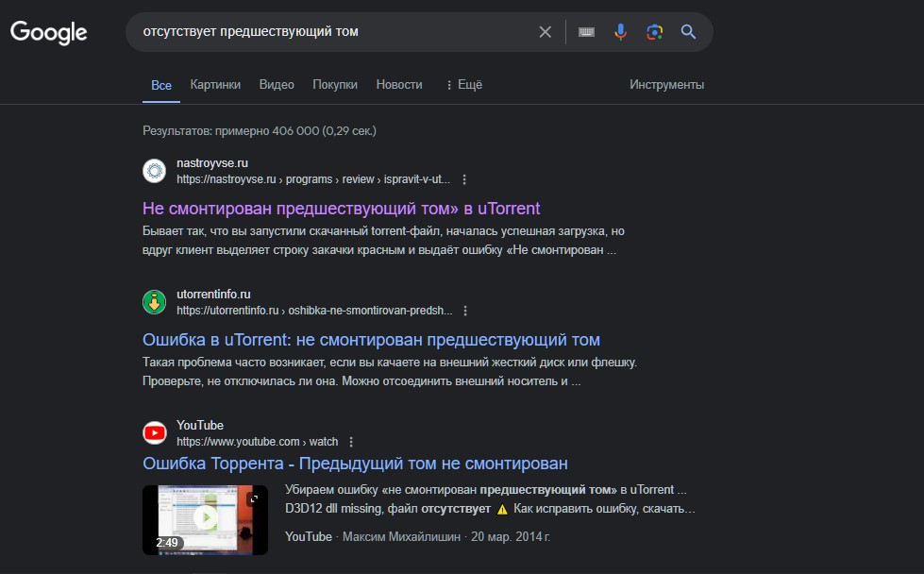The width and height of the screenshot is (924, 574).
Task: Open the more options menu for utorrentinfo.ru result
Action: [465, 311]
